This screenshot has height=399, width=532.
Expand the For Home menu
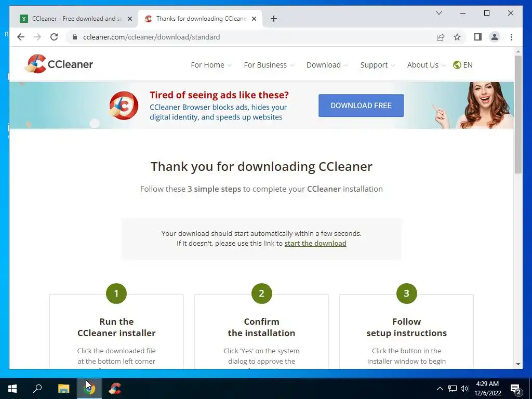(211, 65)
